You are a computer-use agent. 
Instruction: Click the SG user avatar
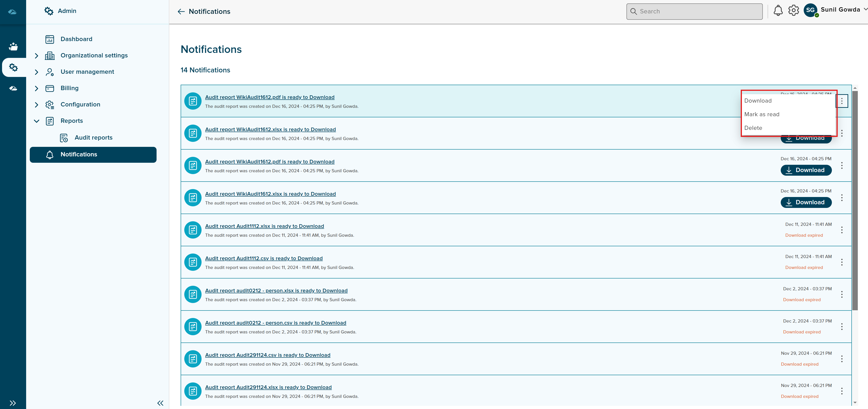click(x=810, y=10)
